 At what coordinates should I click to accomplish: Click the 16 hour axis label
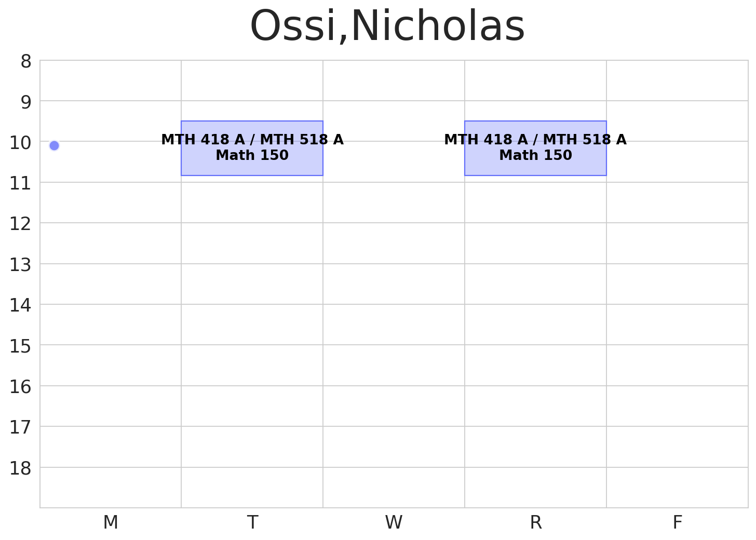pos(21,387)
